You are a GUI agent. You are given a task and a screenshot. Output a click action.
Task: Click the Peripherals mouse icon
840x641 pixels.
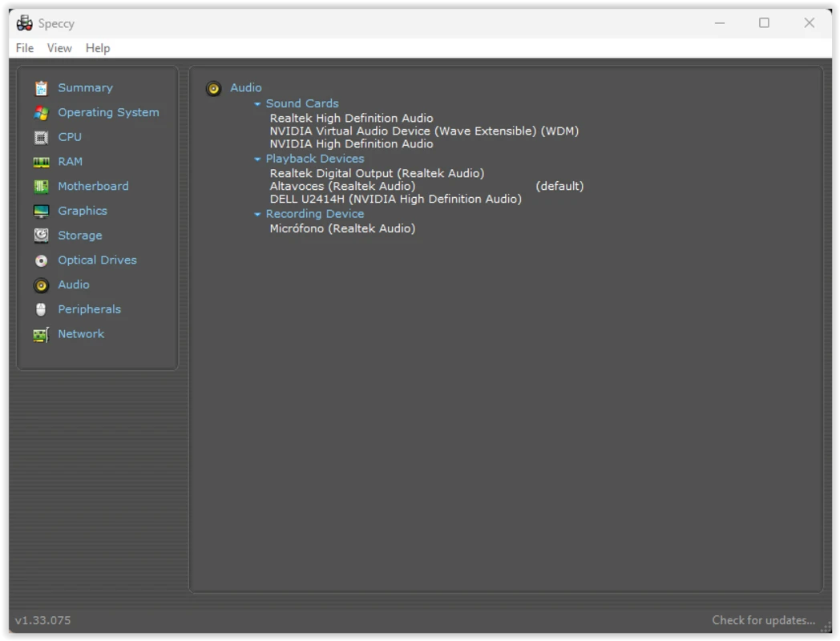coord(41,310)
